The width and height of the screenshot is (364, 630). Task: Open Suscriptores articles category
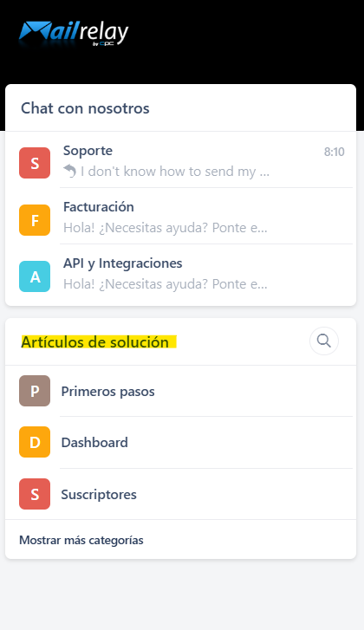pos(180,494)
